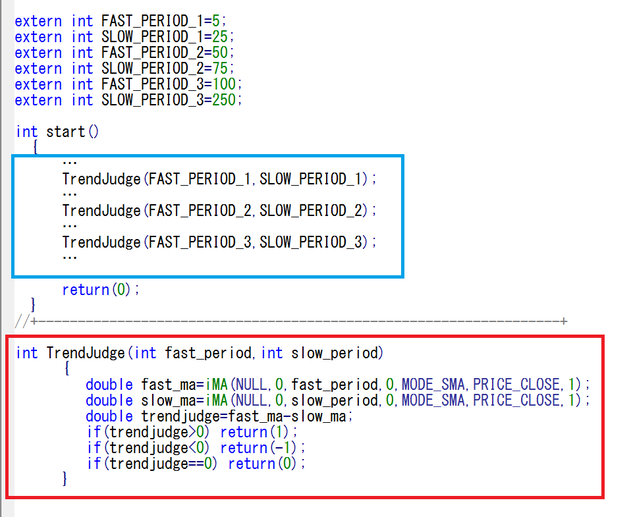Click the 'int start()' function declaration
Image resolution: width=631 pixels, height=517 pixels.
pyautogui.click(x=57, y=132)
